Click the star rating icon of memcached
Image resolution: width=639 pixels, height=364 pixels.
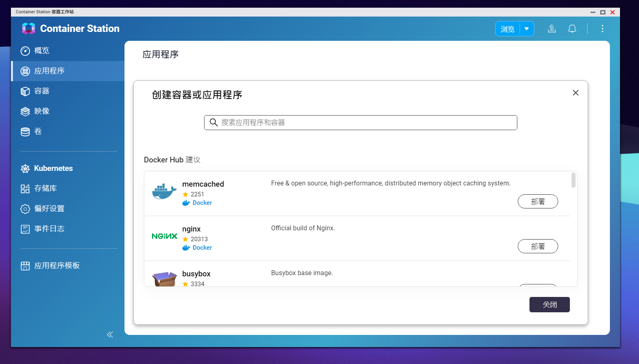pyautogui.click(x=186, y=194)
